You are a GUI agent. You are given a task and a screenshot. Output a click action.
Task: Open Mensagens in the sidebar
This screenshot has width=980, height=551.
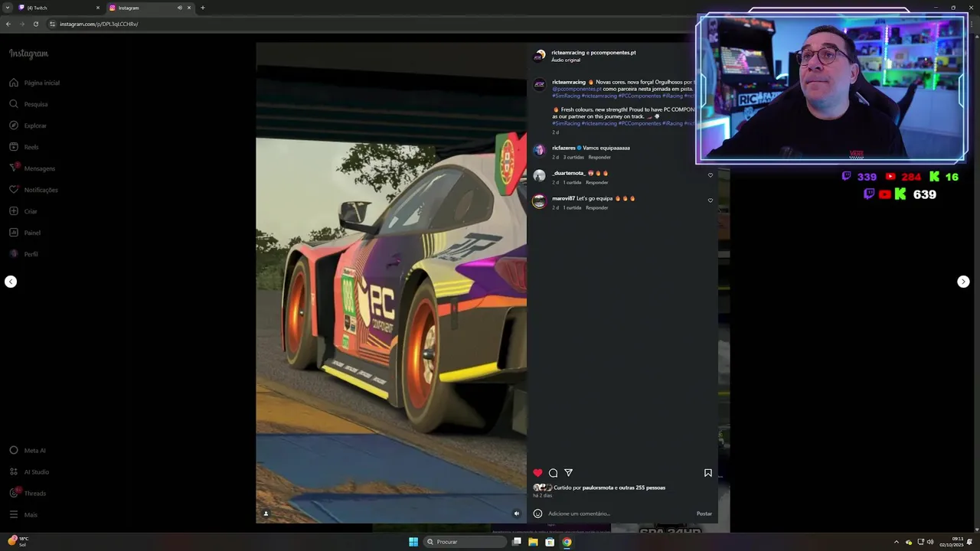coord(32,168)
